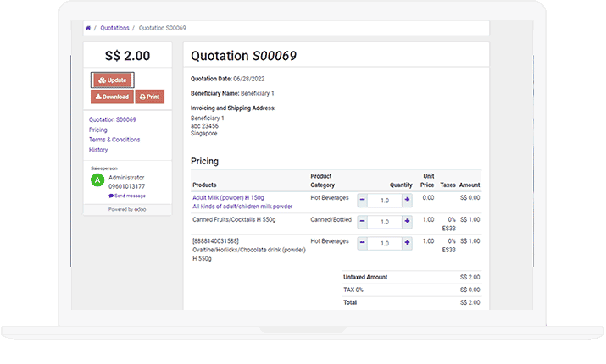Click the Print button

click(149, 97)
